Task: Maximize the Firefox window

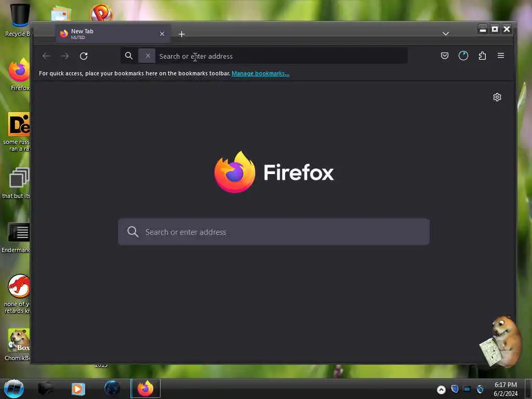Action: pyautogui.click(x=495, y=29)
